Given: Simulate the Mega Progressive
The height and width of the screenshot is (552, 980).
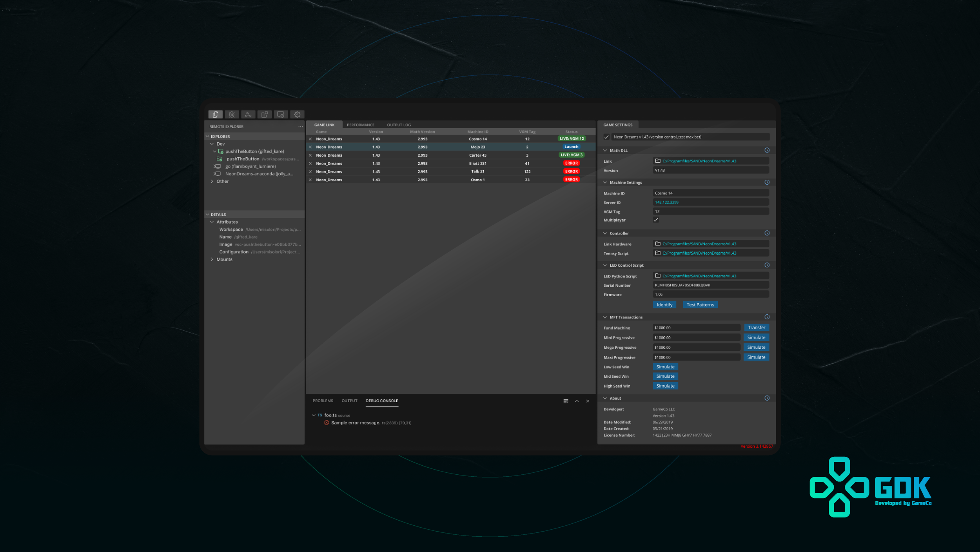Looking at the screenshot, I should tap(756, 348).
